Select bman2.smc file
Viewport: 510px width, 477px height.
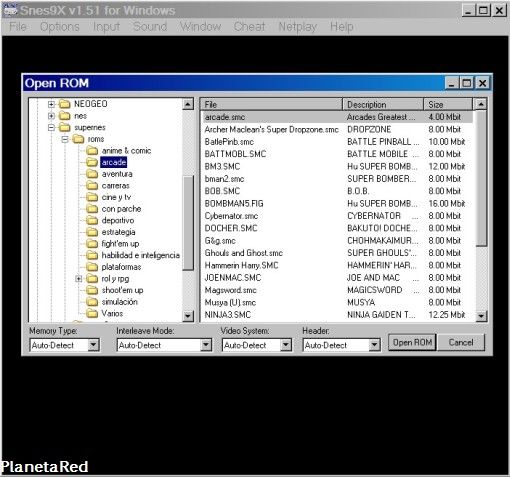coord(337,179)
